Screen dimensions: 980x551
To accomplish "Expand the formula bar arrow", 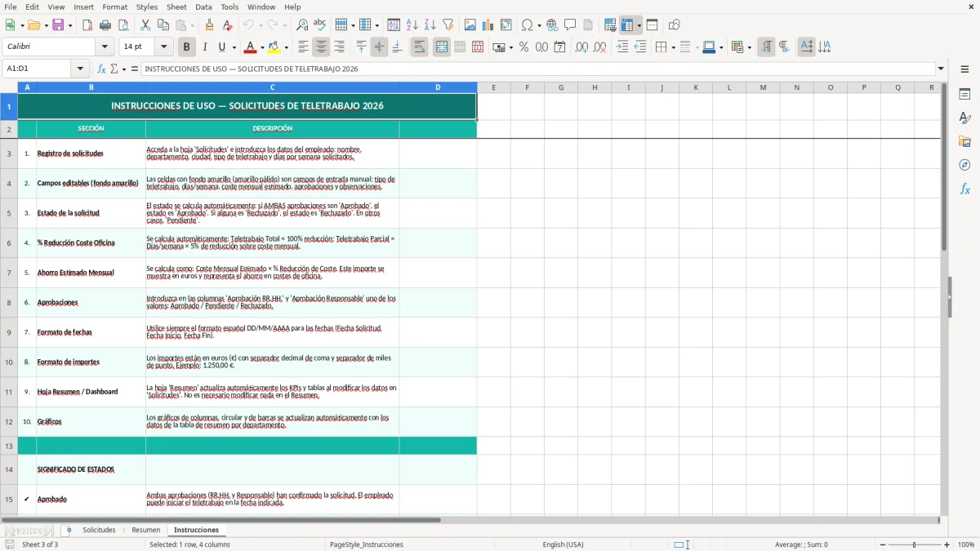I will pos(941,69).
